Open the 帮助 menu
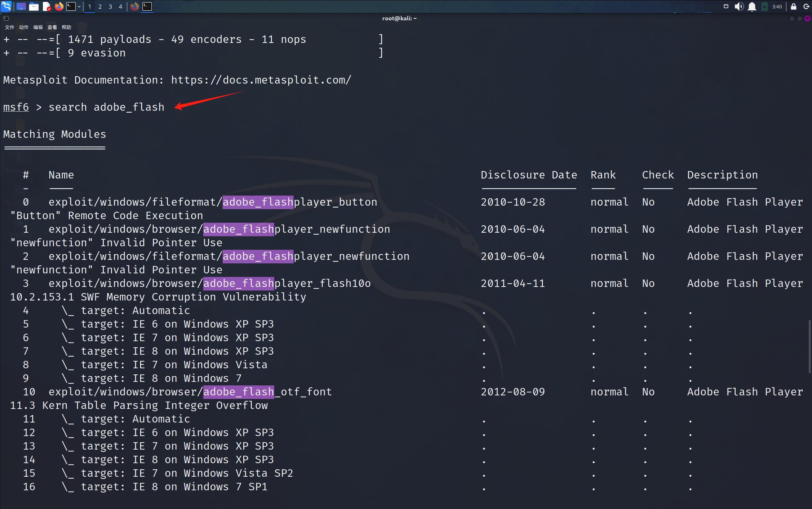Image resolution: width=812 pixels, height=509 pixels. (x=66, y=27)
